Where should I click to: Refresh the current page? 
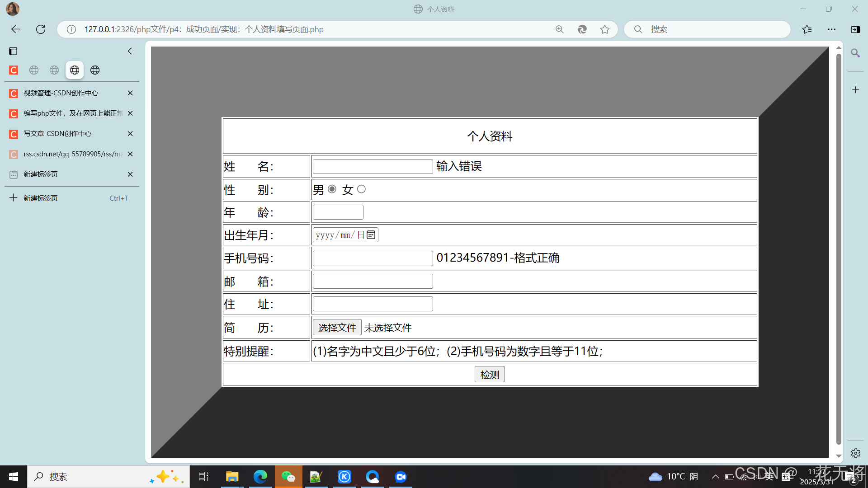(40, 29)
